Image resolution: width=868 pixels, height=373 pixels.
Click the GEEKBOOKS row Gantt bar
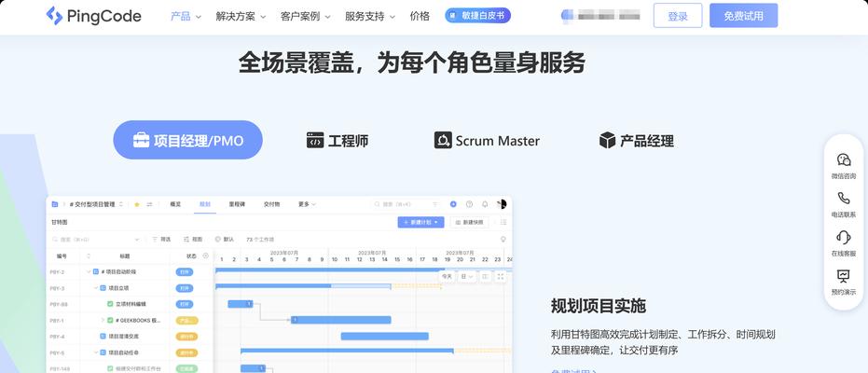coord(341,320)
